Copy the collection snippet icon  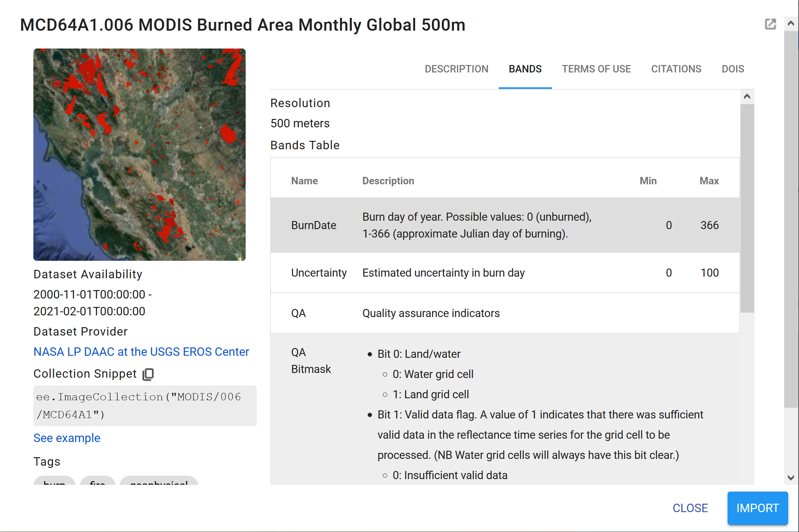tap(148, 374)
